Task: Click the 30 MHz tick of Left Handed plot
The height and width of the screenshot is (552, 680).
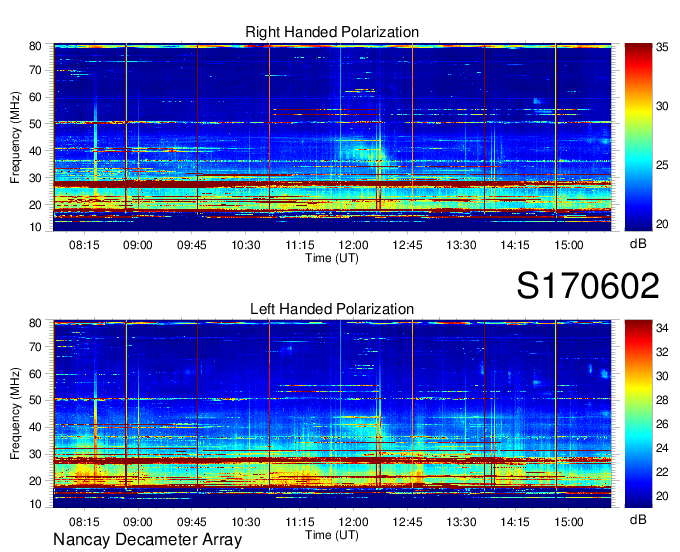Action: 35,454
